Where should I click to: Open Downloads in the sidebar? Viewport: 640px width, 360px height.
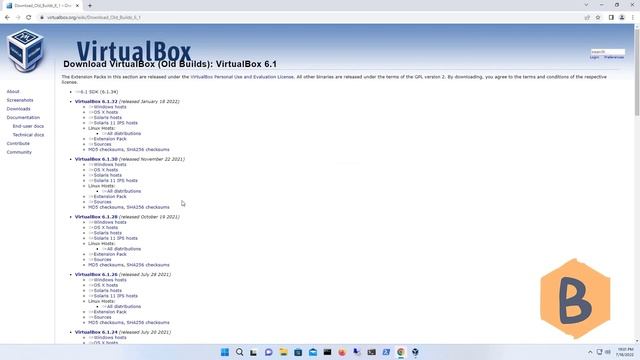click(x=18, y=109)
